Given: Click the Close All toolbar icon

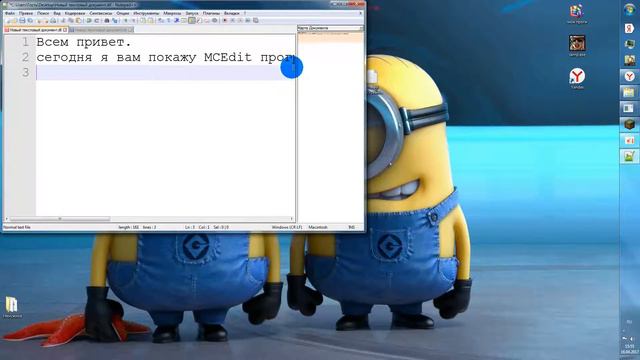Looking at the screenshot, I should 46,20.
